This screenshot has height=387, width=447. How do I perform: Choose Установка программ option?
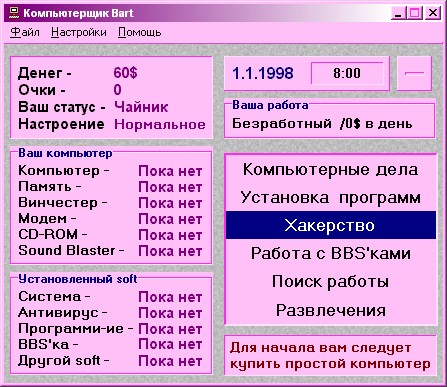tap(331, 197)
